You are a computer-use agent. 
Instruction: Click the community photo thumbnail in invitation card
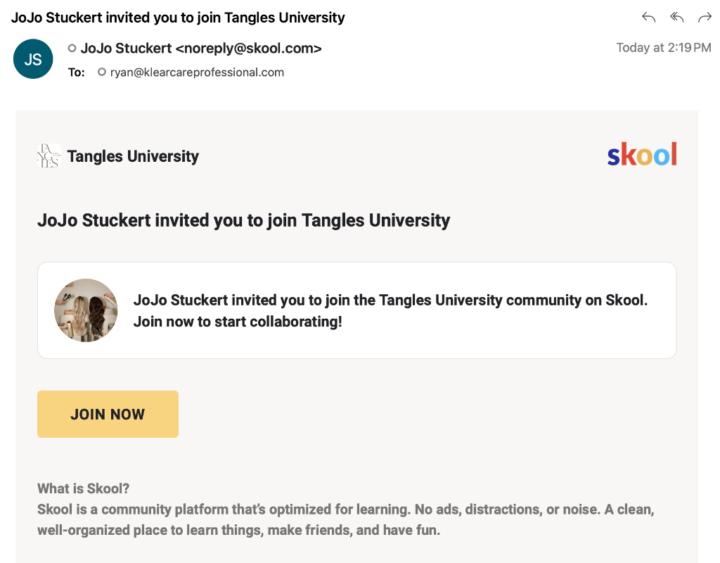pos(86,310)
